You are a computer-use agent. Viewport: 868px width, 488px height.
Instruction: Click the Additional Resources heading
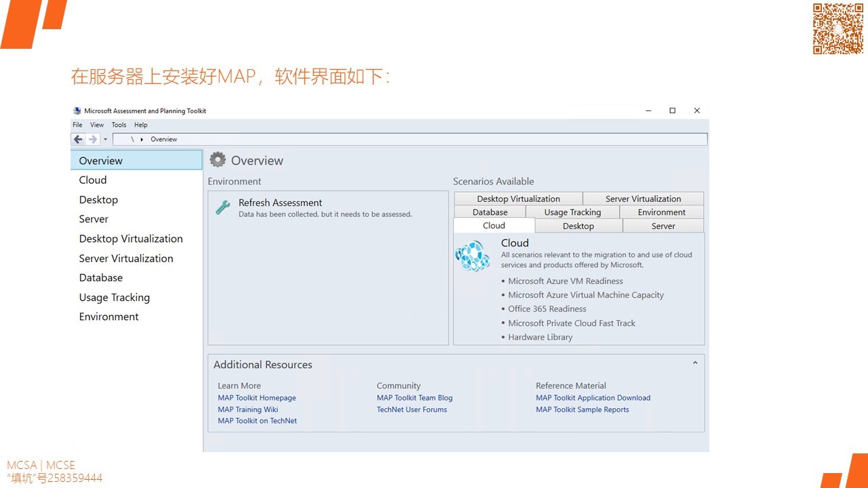point(262,365)
